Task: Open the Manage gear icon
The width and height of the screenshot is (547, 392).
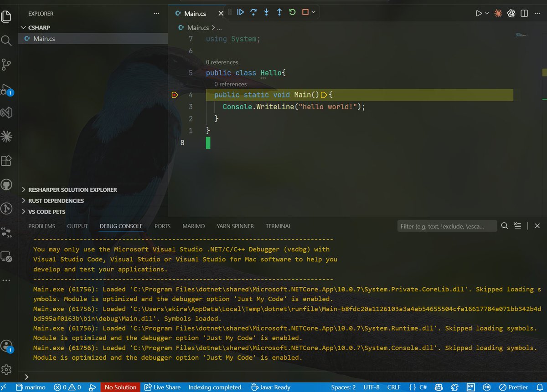Action: tap(6, 369)
